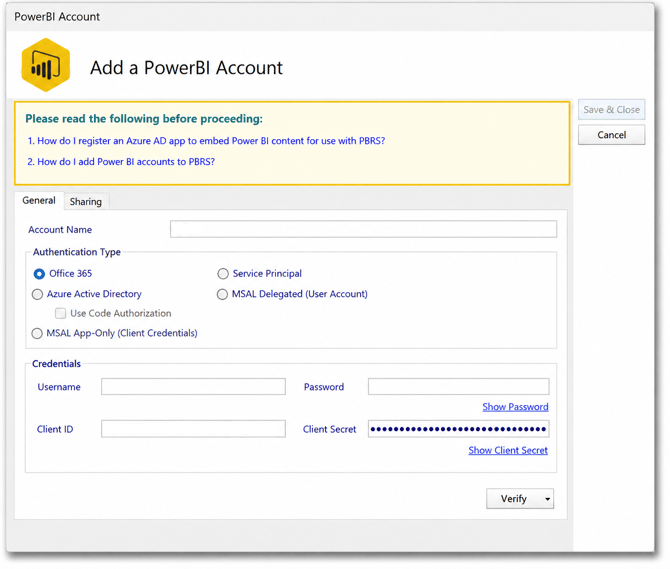Select MSAL App-Only (Client Credentials)
Viewport: 670px width, 569px height.
[37, 333]
